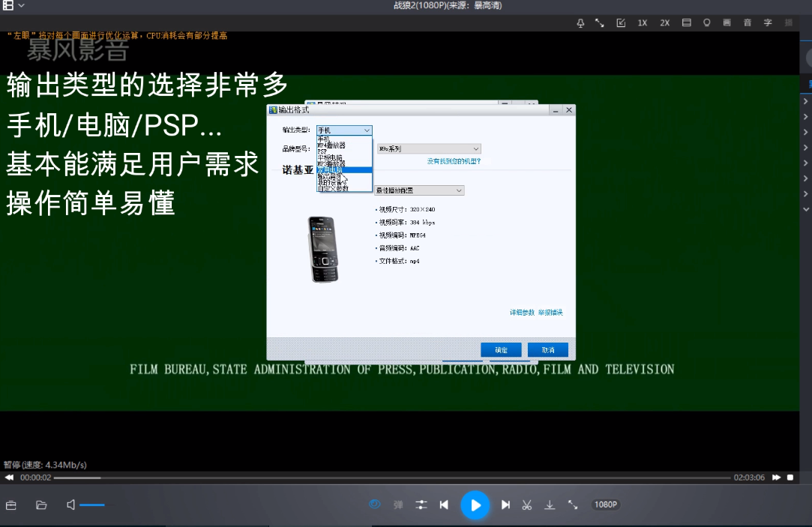Click the volume slider
This screenshot has width=812, height=527.
(x=94, y=505)
